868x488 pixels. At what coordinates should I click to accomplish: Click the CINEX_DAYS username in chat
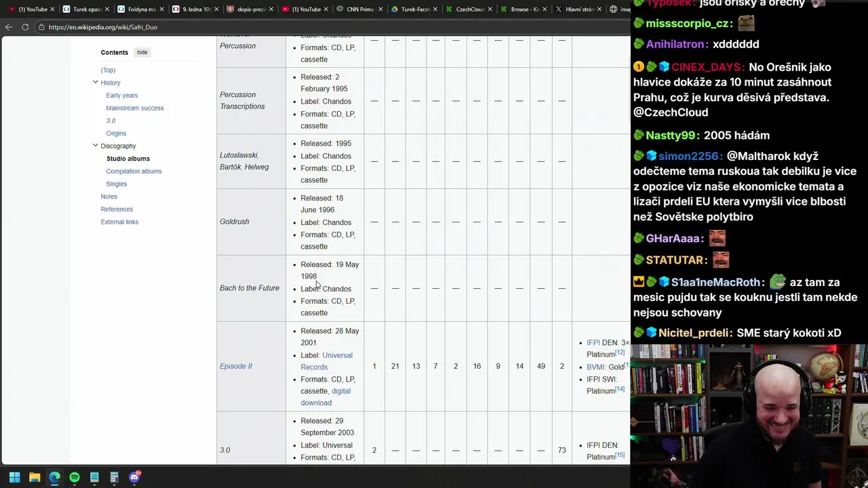707,67
